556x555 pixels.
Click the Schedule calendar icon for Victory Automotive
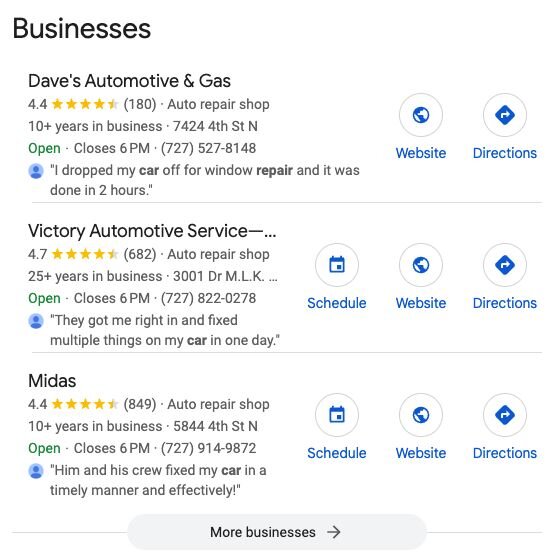tap(337, 265)
